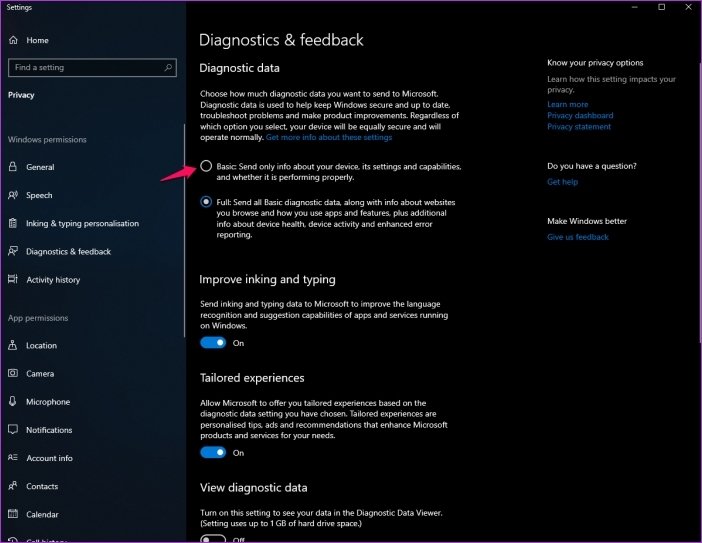Click the Activity history icon
Screen dimensions: 702x543
pos(13,279)
